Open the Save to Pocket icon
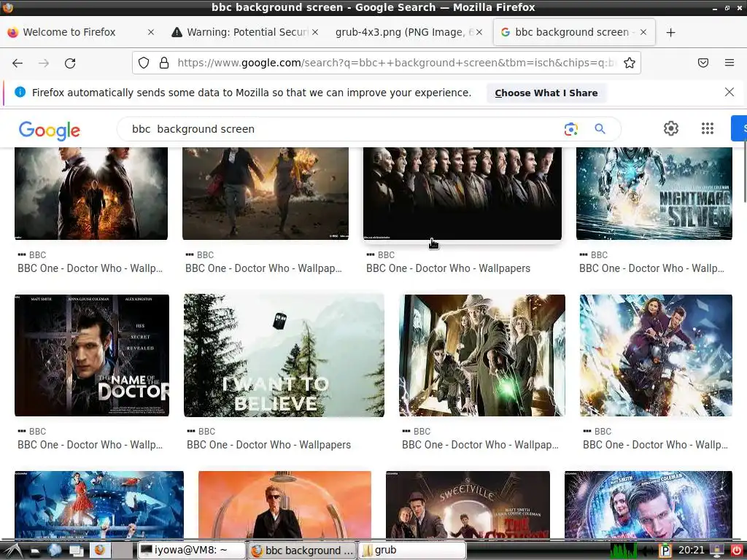The width and height of the screenshot is (747, 560). (x=703, y=63)
